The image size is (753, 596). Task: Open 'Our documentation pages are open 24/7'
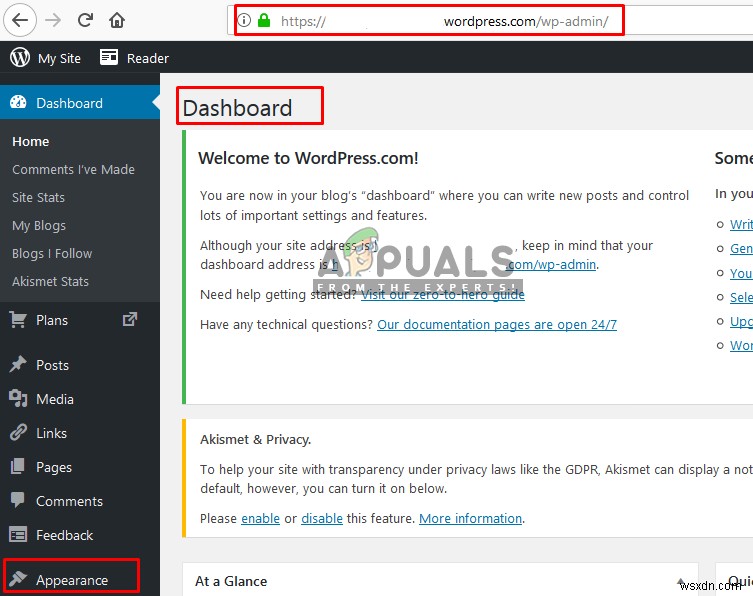(x=497, y=325)
